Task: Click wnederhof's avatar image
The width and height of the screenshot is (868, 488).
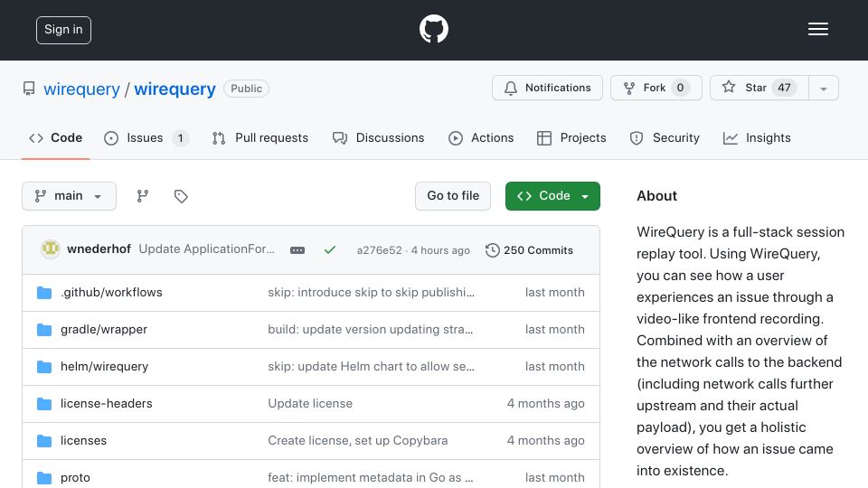Action: 51,249
